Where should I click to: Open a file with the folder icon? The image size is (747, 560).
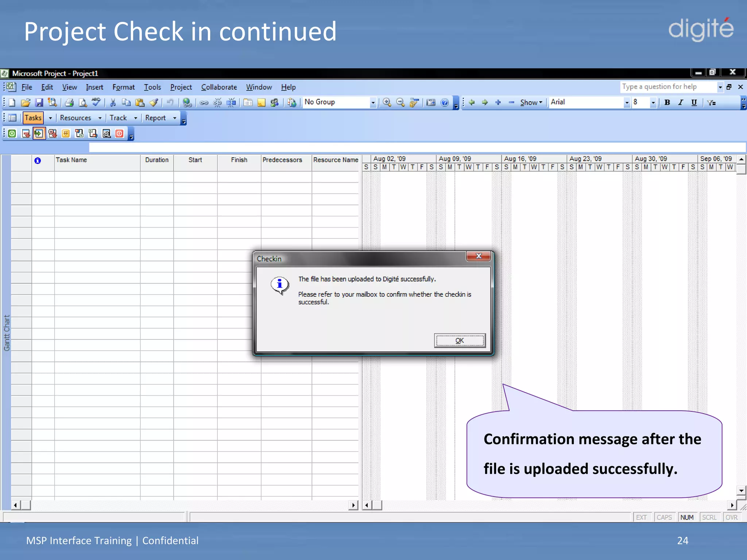(x=25, y=102)
